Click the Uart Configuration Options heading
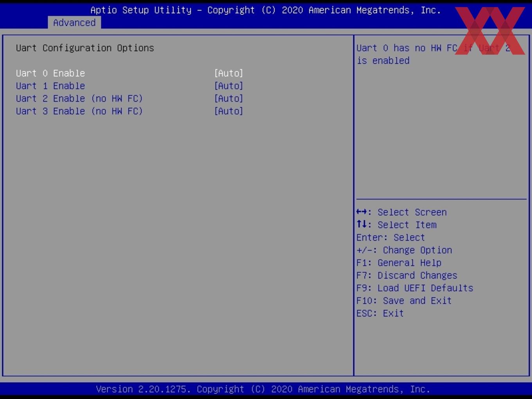The height and width of the screenshot is (399, 532). click(x=85, y=48)
